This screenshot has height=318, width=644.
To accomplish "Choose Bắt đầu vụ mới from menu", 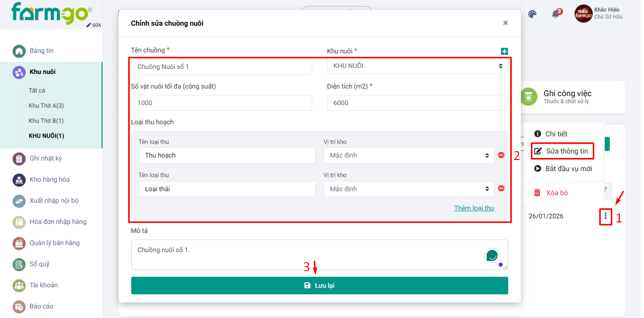I will click(x=568, y=169).
